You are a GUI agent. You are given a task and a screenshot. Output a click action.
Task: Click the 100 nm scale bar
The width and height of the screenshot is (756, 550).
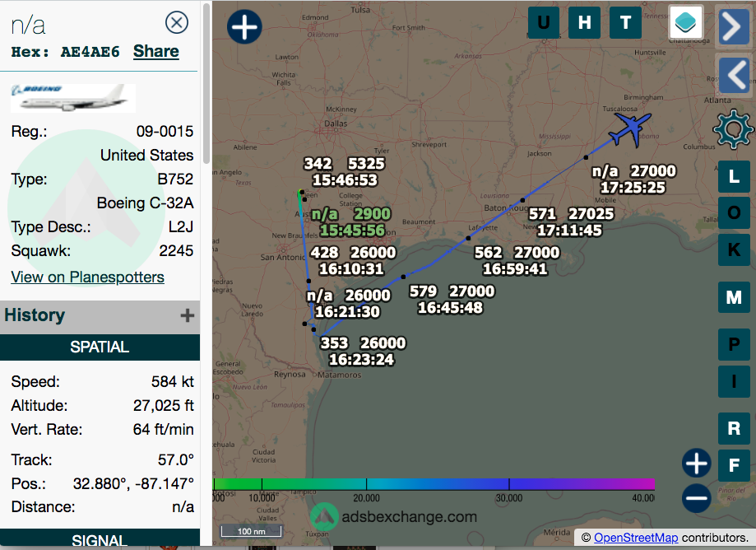click(x=251, y=531)
